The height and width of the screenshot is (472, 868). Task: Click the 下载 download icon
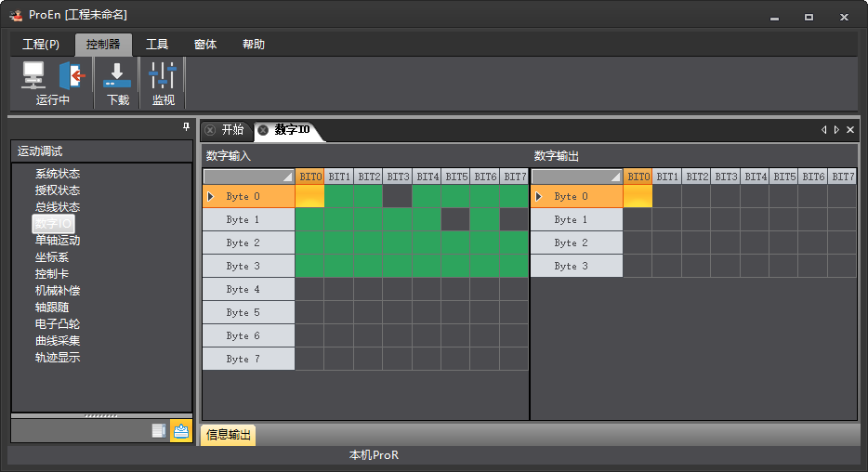coord(117,75)
